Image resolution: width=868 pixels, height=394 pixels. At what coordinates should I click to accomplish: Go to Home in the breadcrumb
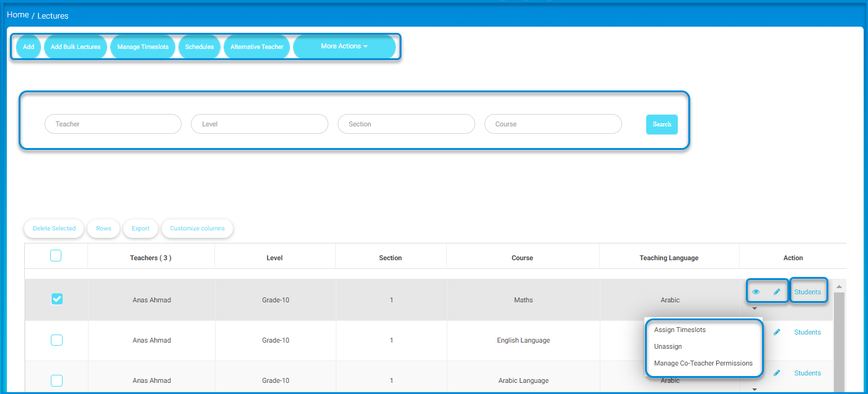click(18, 15)
